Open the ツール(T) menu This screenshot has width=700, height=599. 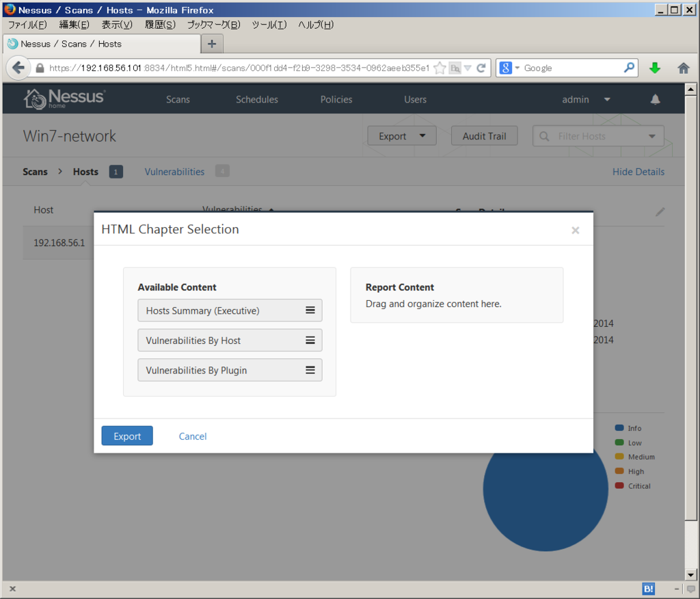tap(269, 25)
